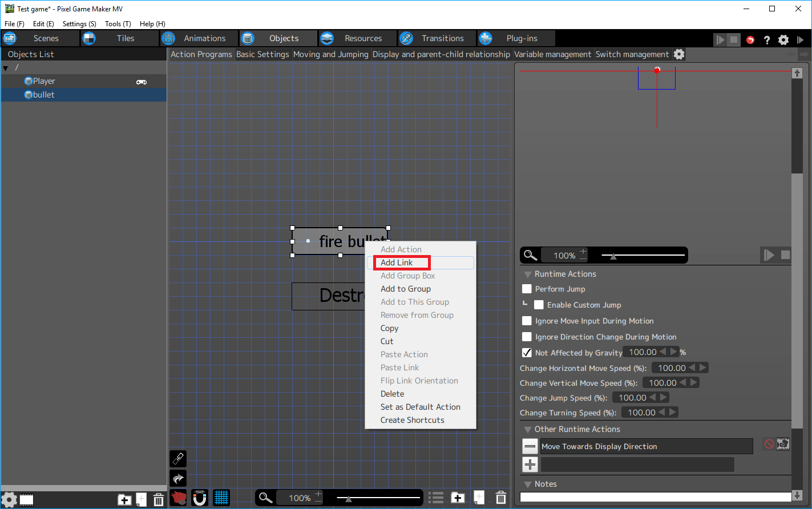812x509 pixels.
Task: Open help with the question mark icon
Action: point(767,40)
